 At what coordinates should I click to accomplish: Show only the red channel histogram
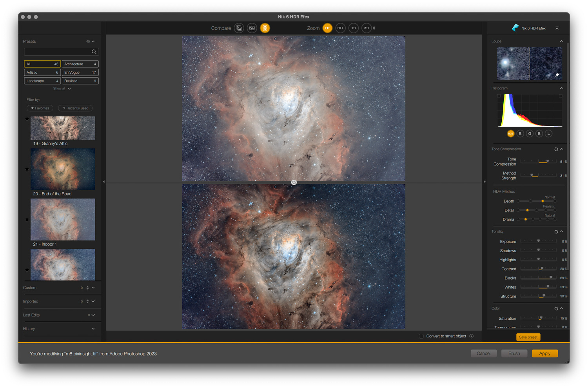520,134
